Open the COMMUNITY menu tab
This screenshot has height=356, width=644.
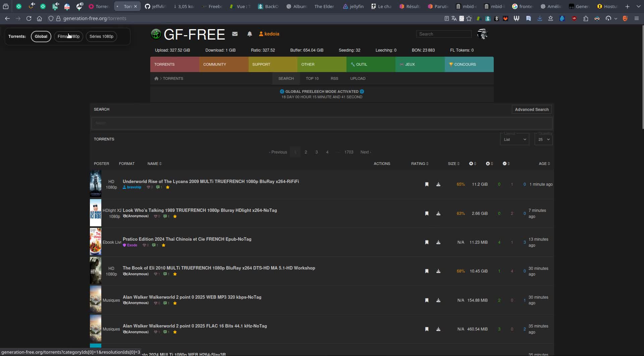224,64
